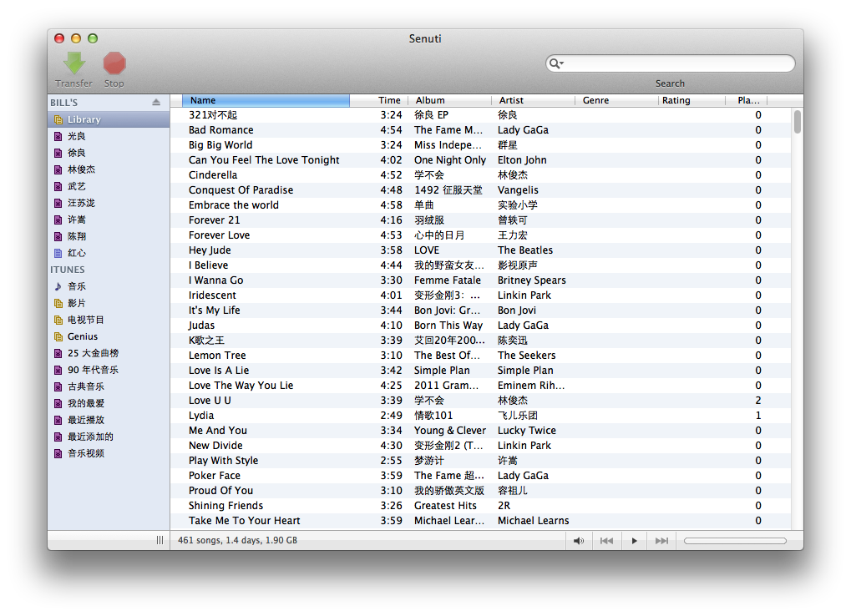
Task: Click the volume speaker icon
Action: pos(579,541)
